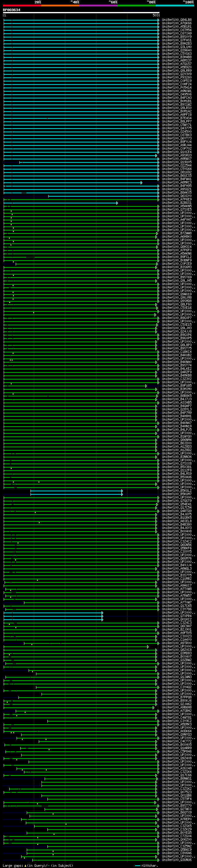Open hit UniRef100_Q7FAS1
The height and width of the screenshot is (868, 197).
(177, 40)
